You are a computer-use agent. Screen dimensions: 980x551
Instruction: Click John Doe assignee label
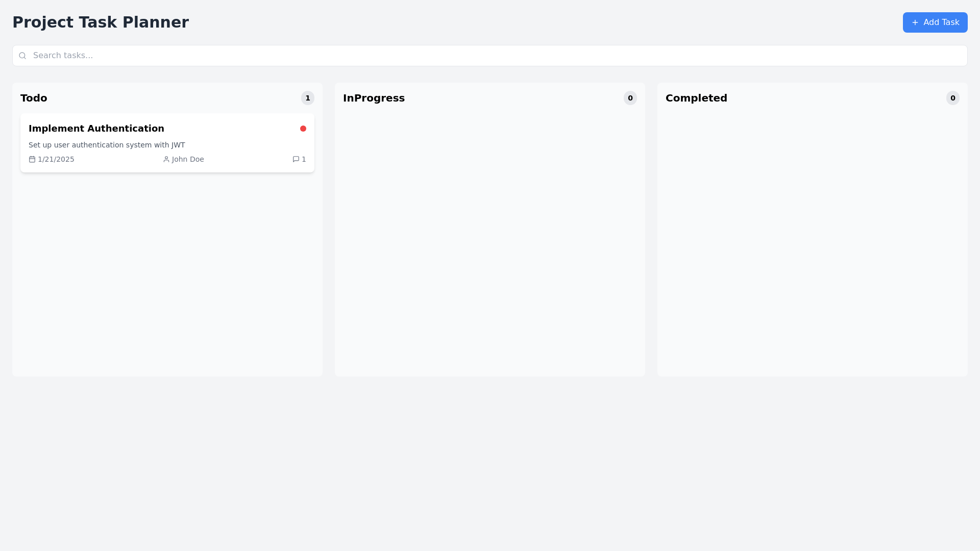pyautogui.click(x=188, y=159)
